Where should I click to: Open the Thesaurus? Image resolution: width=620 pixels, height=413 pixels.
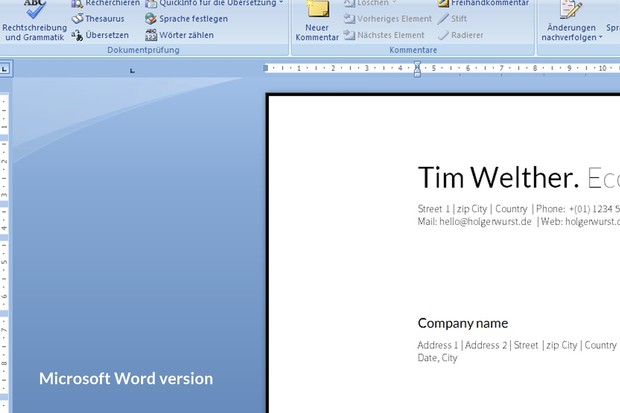pyautogui.click(x=98, y=19)
